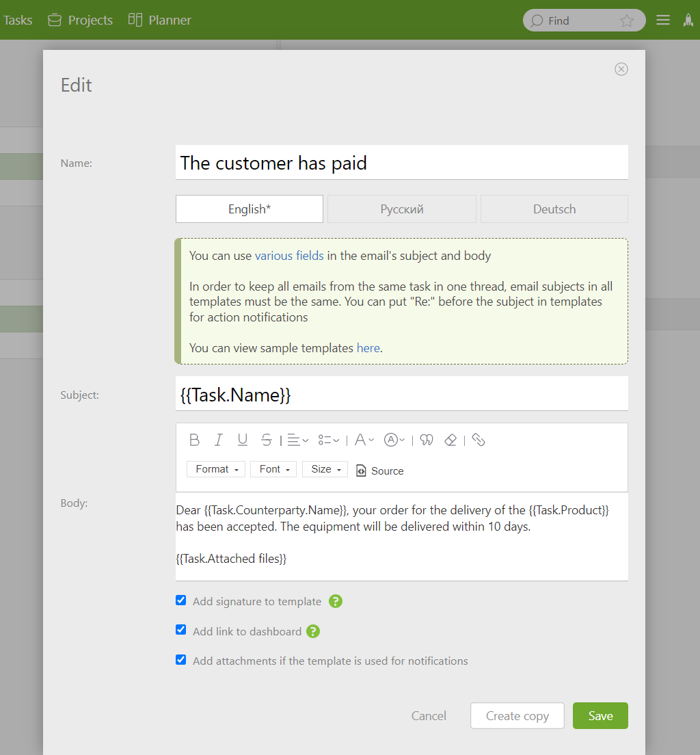Click the Cancel button
This screenshot has height=755, width=700.
pyautogui.click(x=429, y=716)
